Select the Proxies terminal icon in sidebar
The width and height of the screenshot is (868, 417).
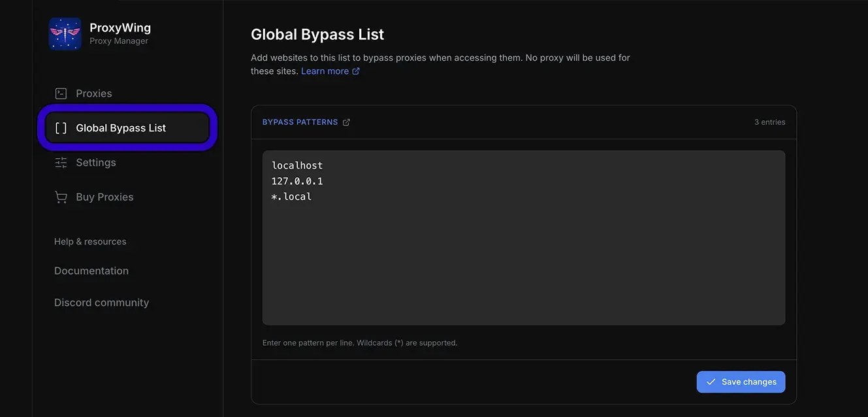tap(59, 92)
